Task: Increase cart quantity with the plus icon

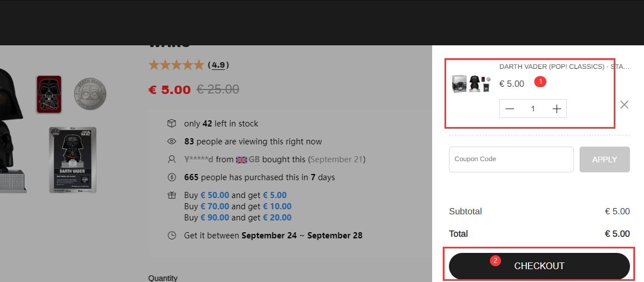Action: click(x=556, y=109)
